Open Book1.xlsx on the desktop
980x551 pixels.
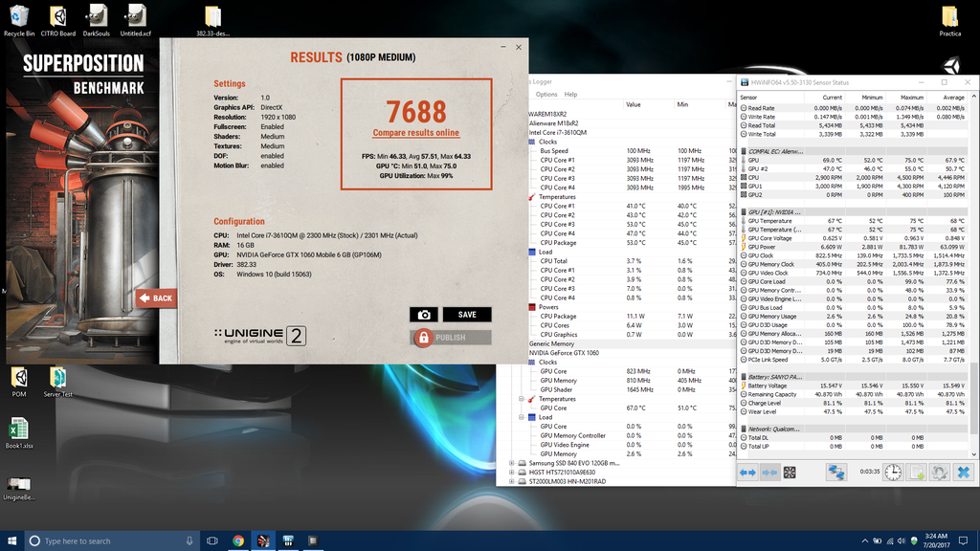click(19, 432)
